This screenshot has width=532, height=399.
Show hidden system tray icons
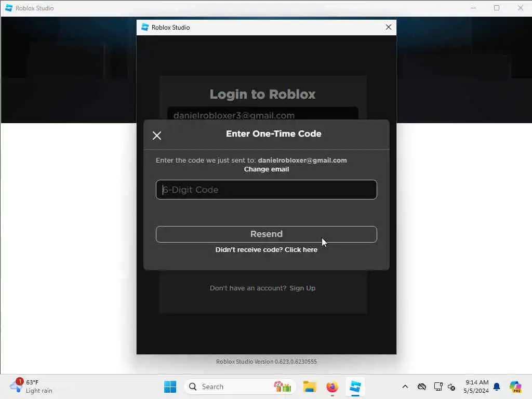(x=405, y=387)
